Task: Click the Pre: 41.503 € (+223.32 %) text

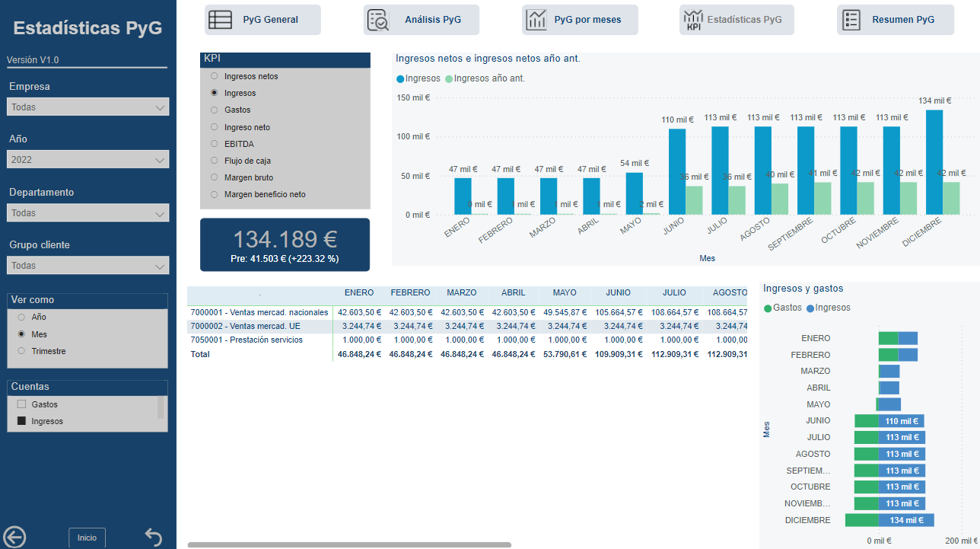Action: (x=285, y=259)
